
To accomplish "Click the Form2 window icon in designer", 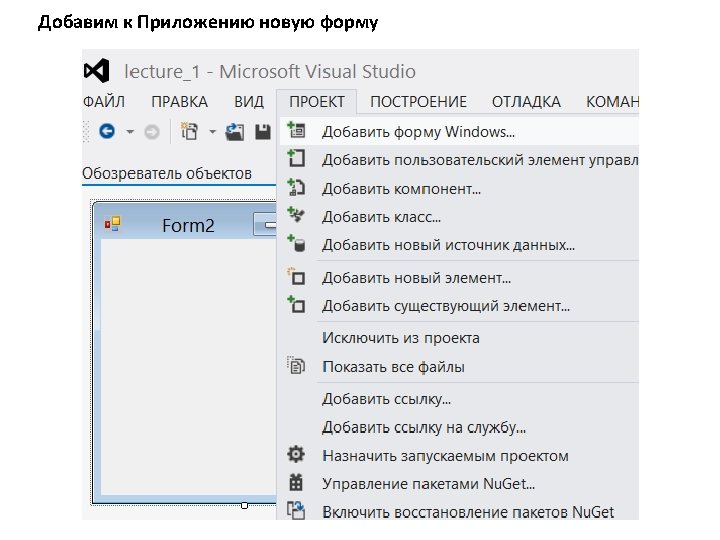I will [x=112, y=224].
